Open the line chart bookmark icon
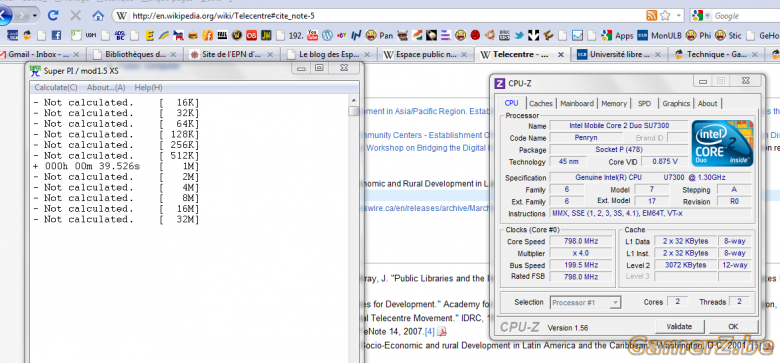 point(577,35)
